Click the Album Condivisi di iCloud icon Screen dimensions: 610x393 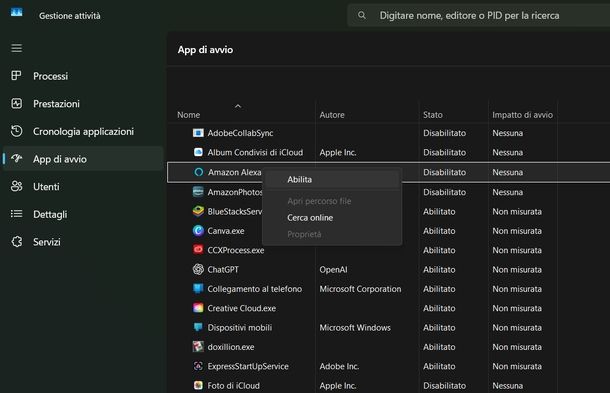tap(198, 152)
